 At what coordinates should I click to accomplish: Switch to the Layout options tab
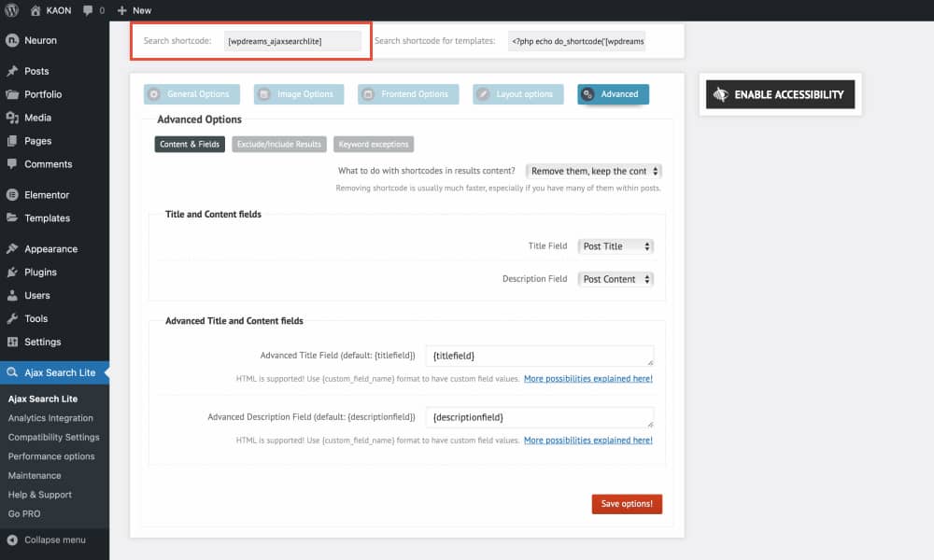517,93
